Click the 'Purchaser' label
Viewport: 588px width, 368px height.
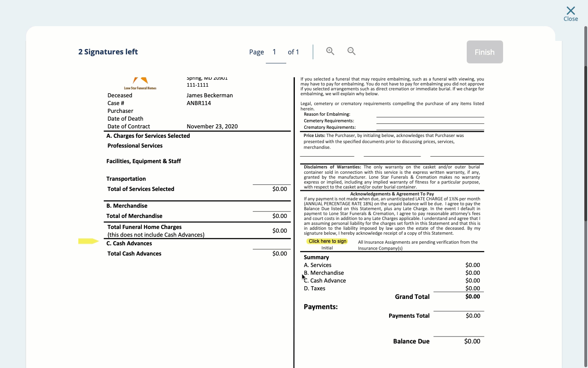point(120,111)
